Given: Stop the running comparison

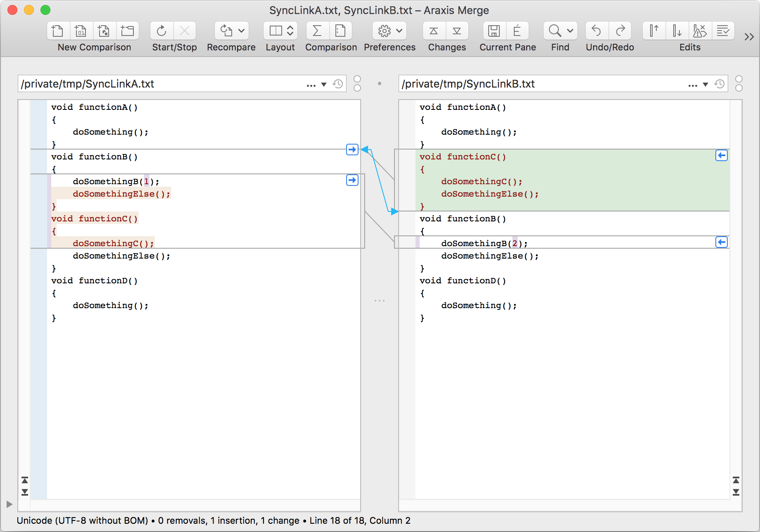Looking at the screenshot, I should tap(185, 31).
